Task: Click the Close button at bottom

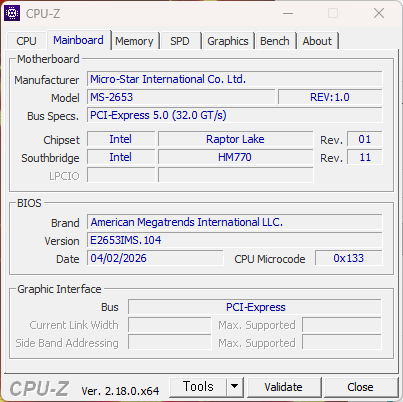Action: pyautogui.click(x=360, y=387)
